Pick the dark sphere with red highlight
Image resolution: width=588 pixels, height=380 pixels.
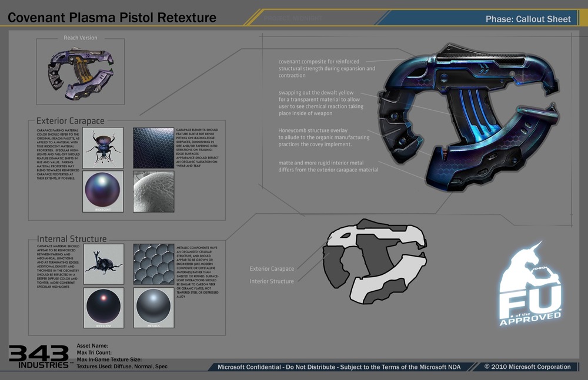coord(103,307)
